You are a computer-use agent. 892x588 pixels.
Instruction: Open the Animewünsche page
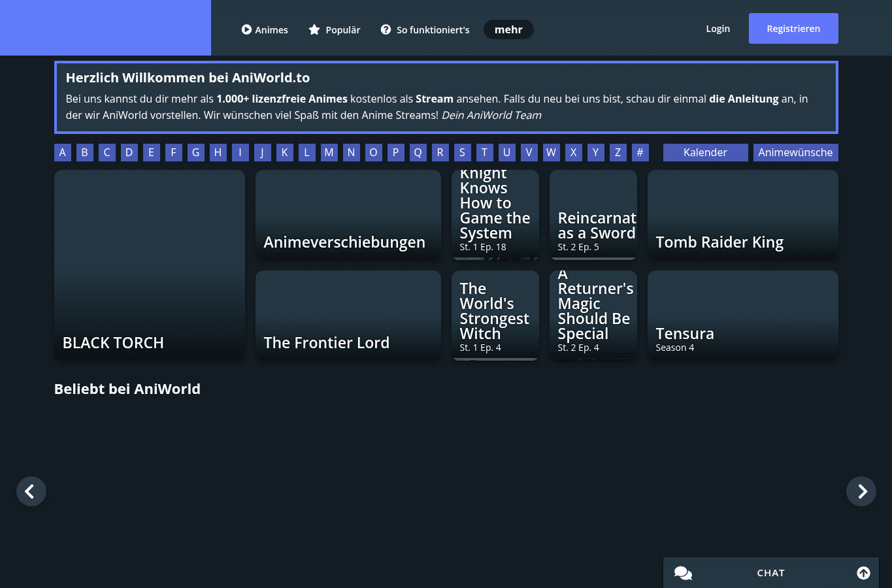point(795,152)
